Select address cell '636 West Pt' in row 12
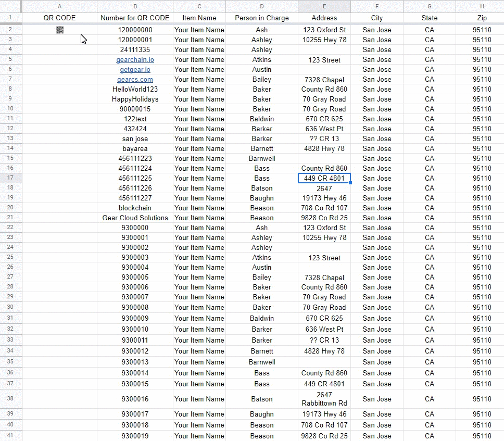This screenshot has width=504, height=441. coord(324,129)
